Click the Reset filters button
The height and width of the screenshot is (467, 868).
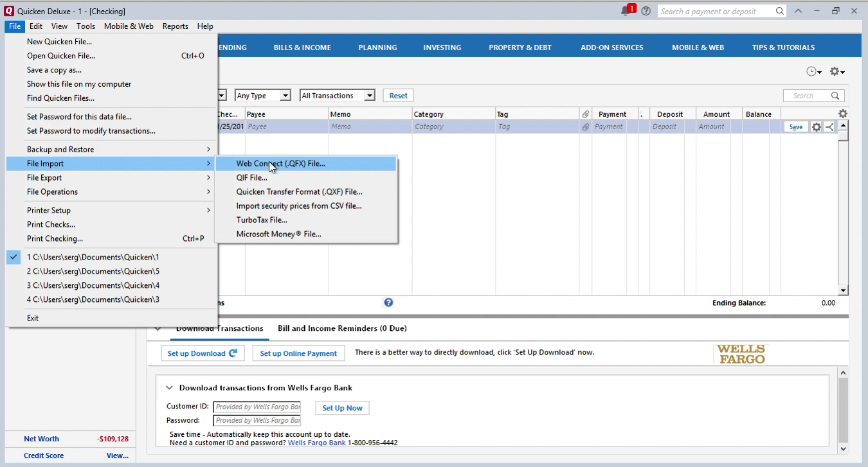click(398, 95)
